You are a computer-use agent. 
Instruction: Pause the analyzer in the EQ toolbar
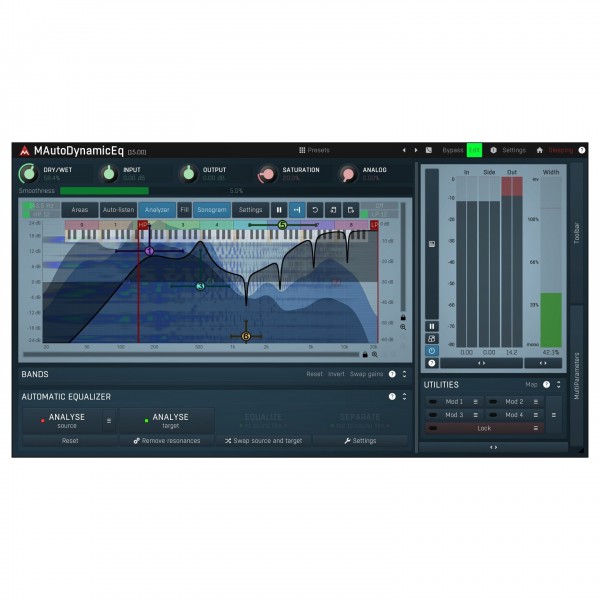(x=279, y=210)
